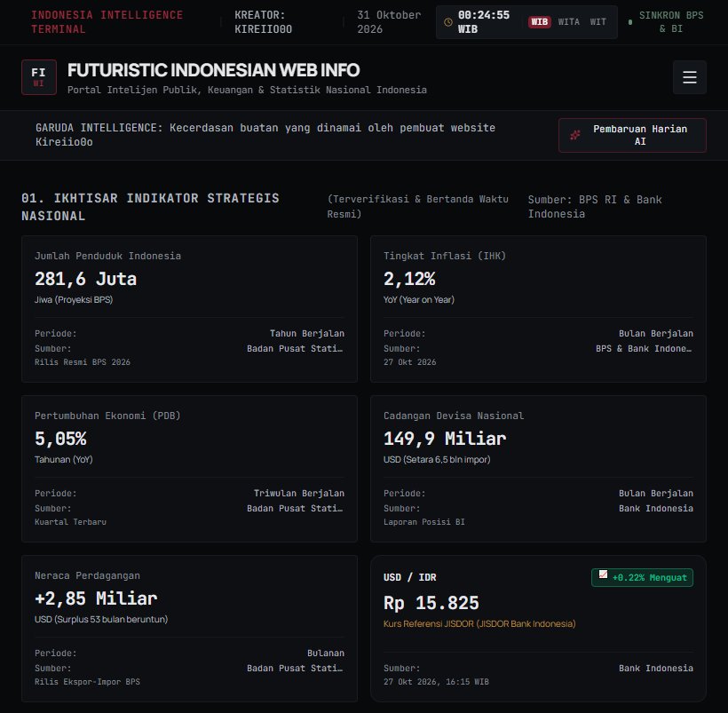This screenshot has height=713, width=728.
Task: Click the USD / IDR label
Action: click(410, 577)
